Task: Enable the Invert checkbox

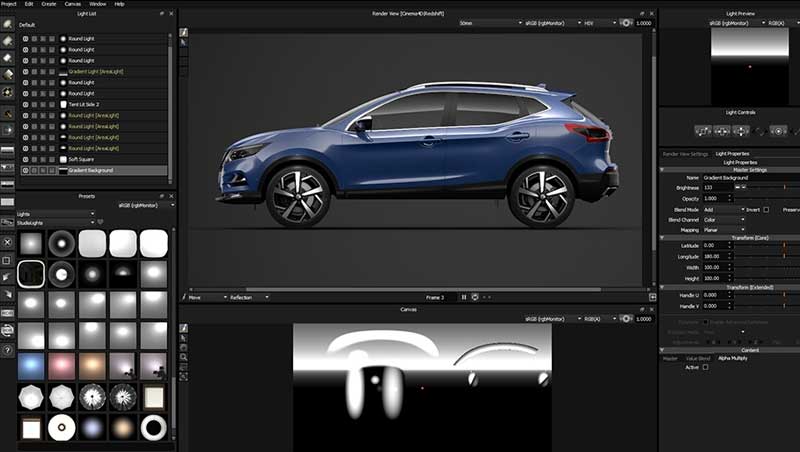Action: (766, 210)
